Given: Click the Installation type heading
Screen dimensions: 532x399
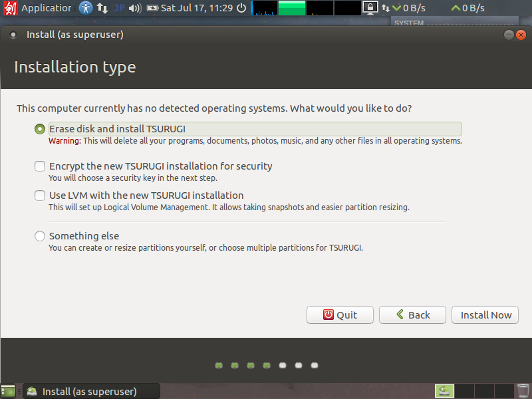Looking at the screenshot, I should (x=75, y=67).
